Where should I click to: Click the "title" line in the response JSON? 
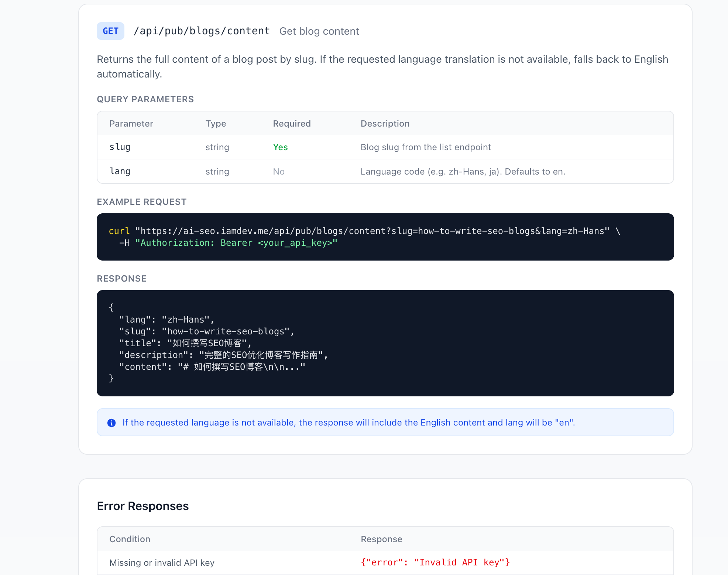pos(185,343)
